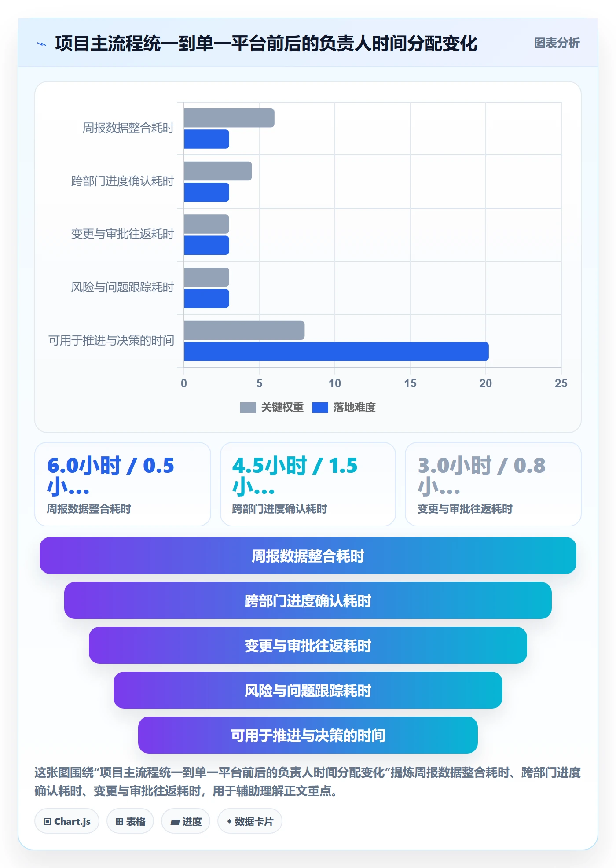Open the 6.0小时 / 0.5 data card

pos(123,484)
